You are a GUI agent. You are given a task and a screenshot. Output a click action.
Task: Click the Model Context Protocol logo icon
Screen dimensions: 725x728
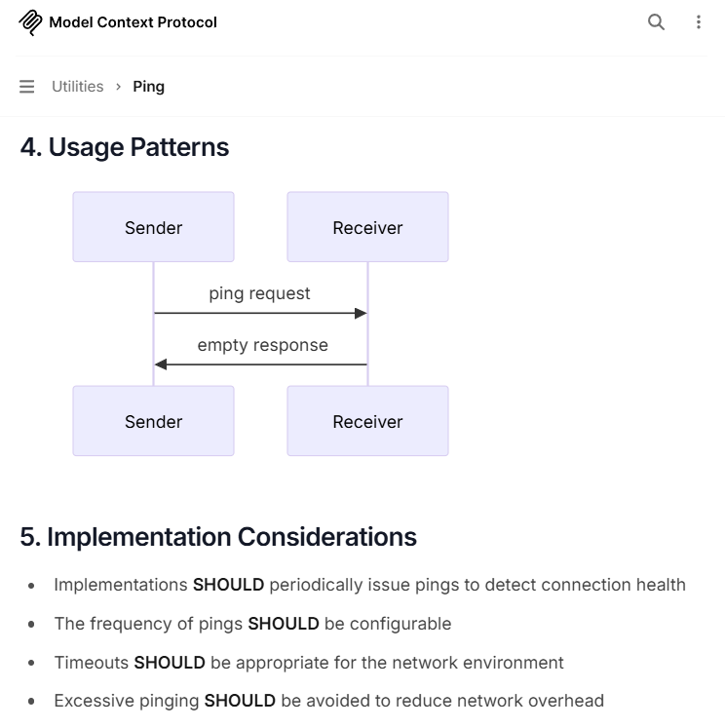point(30,22)
